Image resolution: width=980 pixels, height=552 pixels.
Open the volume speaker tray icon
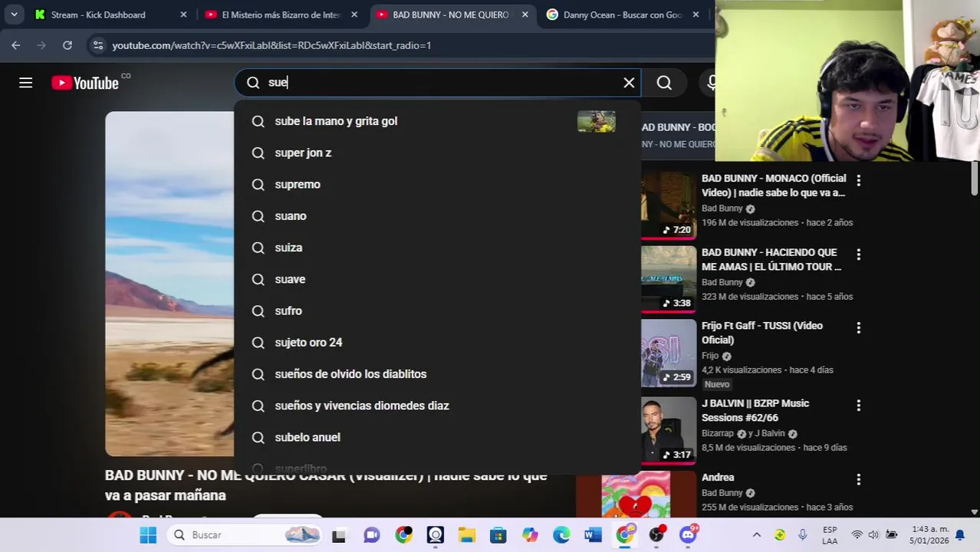[x=873, y=535]
